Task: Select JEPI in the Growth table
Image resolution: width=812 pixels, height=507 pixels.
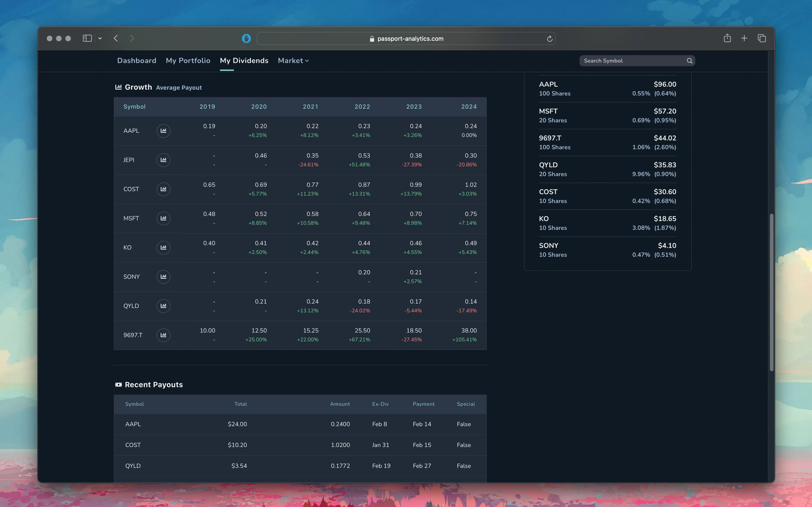Action: 129,160
